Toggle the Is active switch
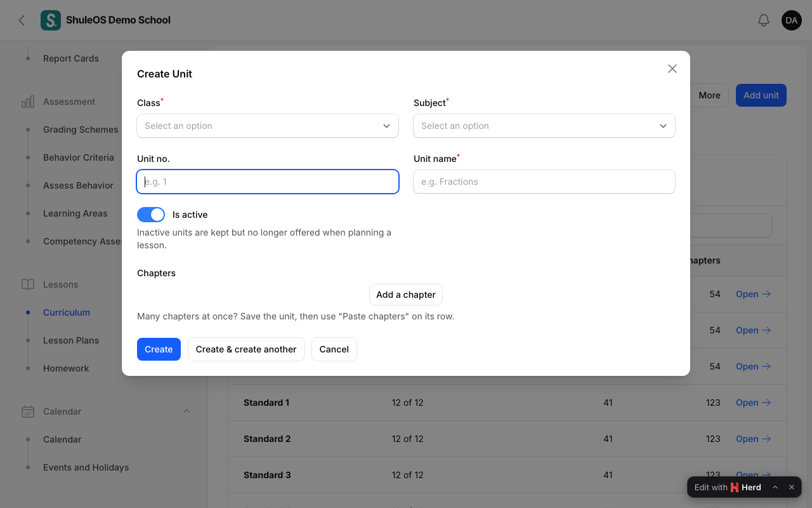 tap(151, 215)
